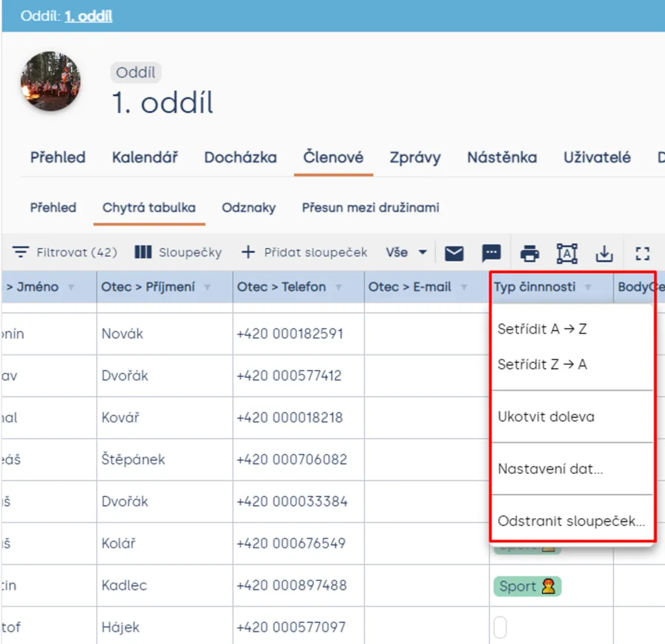Click the Sloupečky columns icon
This screenshot has height=644, width=665.
click(143, 252)
